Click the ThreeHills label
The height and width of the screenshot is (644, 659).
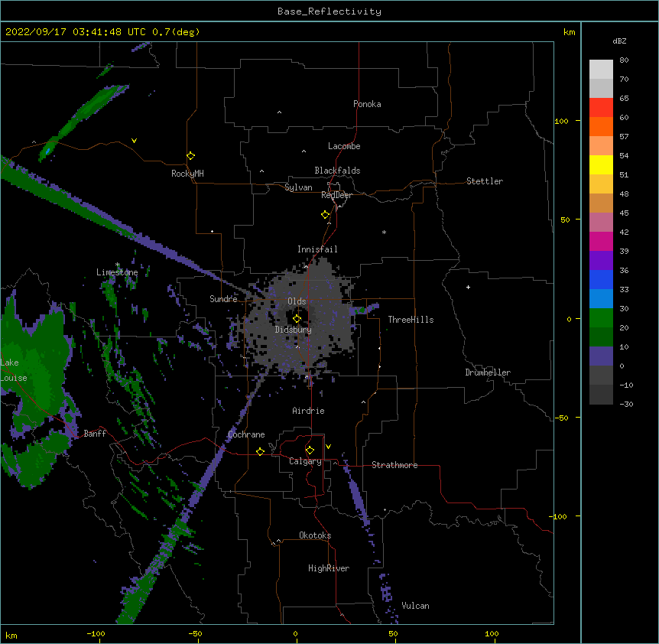pos(411,320)
